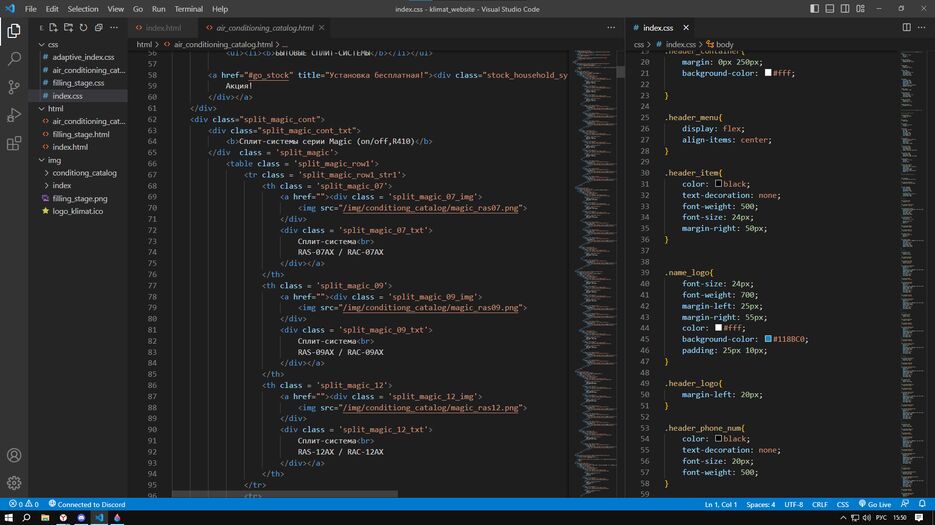The image size is (935, 525).
Task: Open Run and Debug view
Action: click(14, 115)
